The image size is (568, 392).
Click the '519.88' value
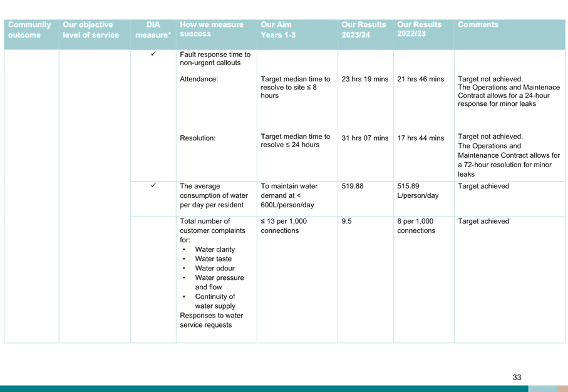pos(353,186)
